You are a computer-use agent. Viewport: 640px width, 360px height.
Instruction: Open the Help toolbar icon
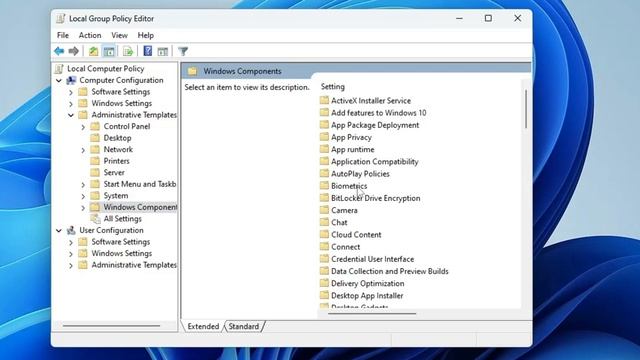(148, 51)
